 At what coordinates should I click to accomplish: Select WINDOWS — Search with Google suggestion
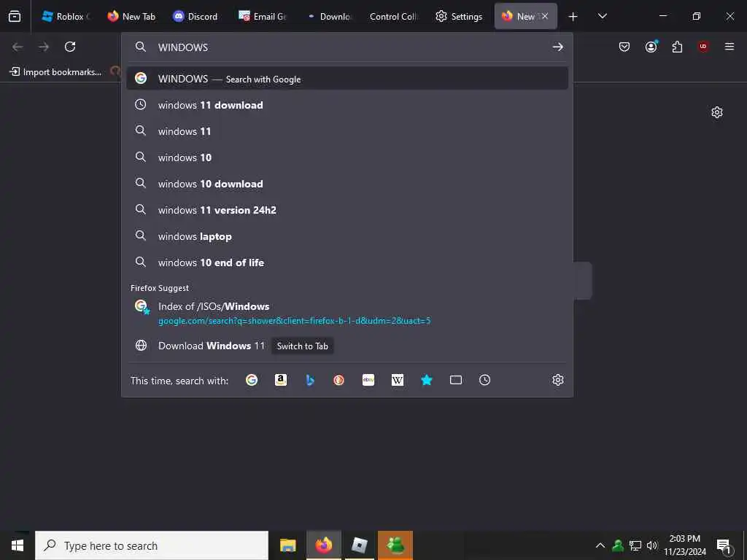coord(347,79)
